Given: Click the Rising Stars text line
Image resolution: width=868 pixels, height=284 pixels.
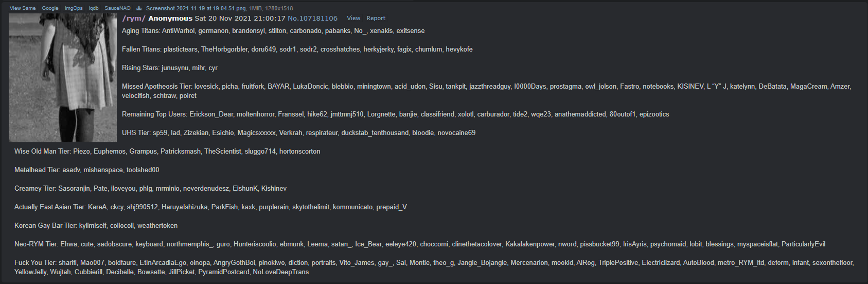Looking at the screenshot, I should (x=170, y=68).
